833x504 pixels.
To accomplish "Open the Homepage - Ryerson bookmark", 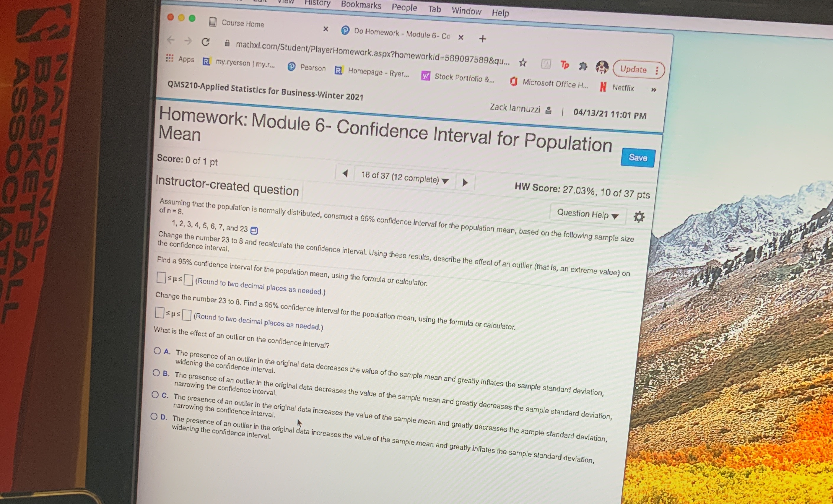I will pos(372,72).
